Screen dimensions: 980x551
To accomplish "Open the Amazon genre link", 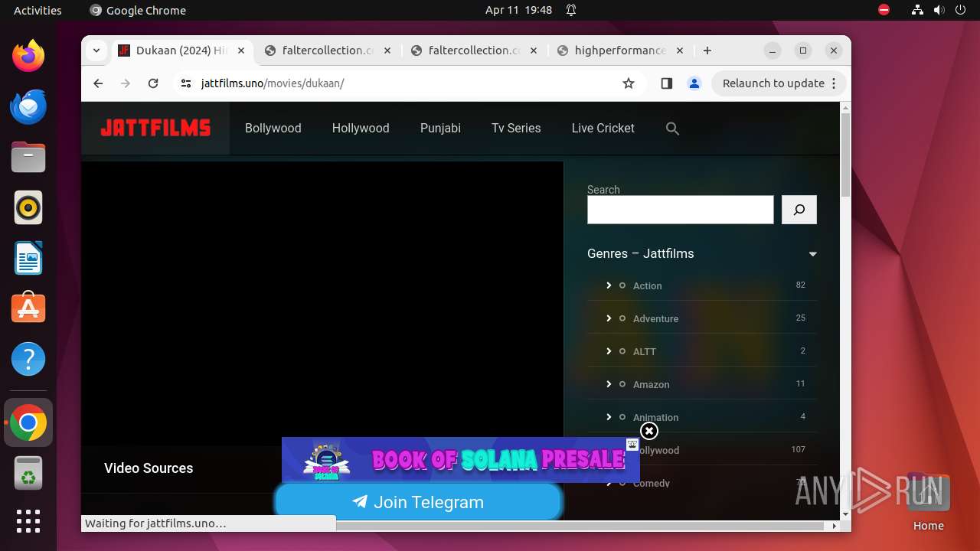I will [x=651, y=385].
